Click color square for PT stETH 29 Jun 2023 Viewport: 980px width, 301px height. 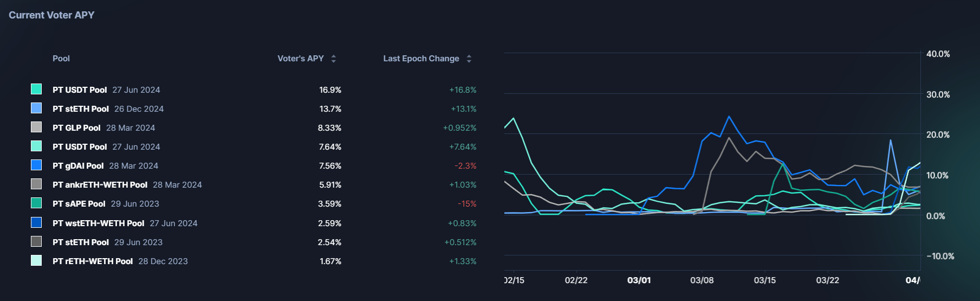(x=36, y=241)
